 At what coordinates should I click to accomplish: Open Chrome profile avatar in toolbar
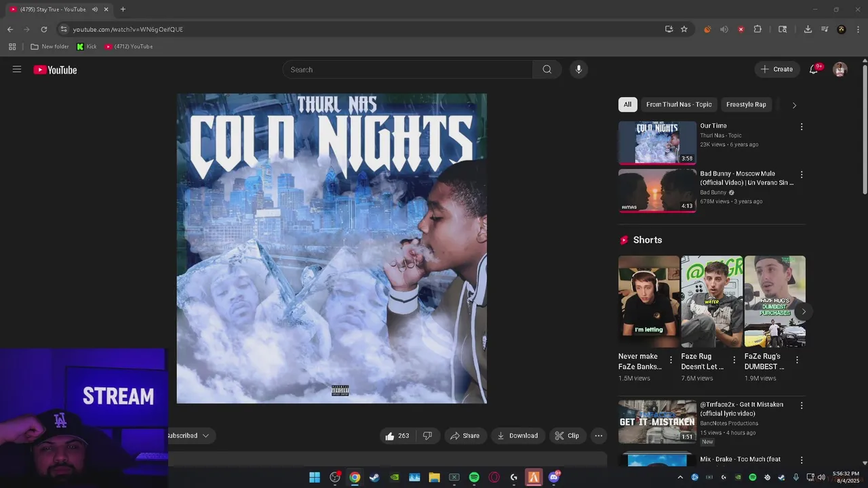(842, 29)
